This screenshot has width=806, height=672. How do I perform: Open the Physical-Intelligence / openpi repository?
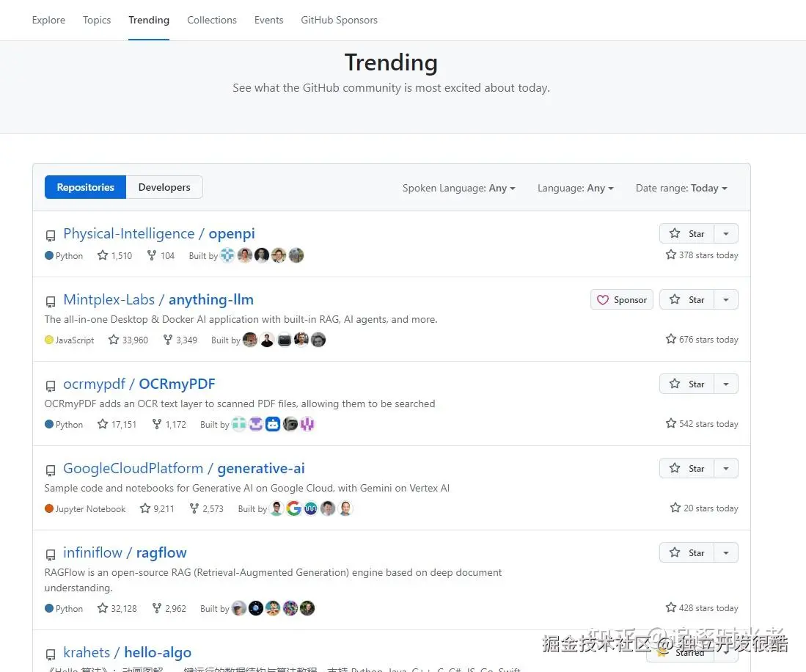click(x=159, y=233)
